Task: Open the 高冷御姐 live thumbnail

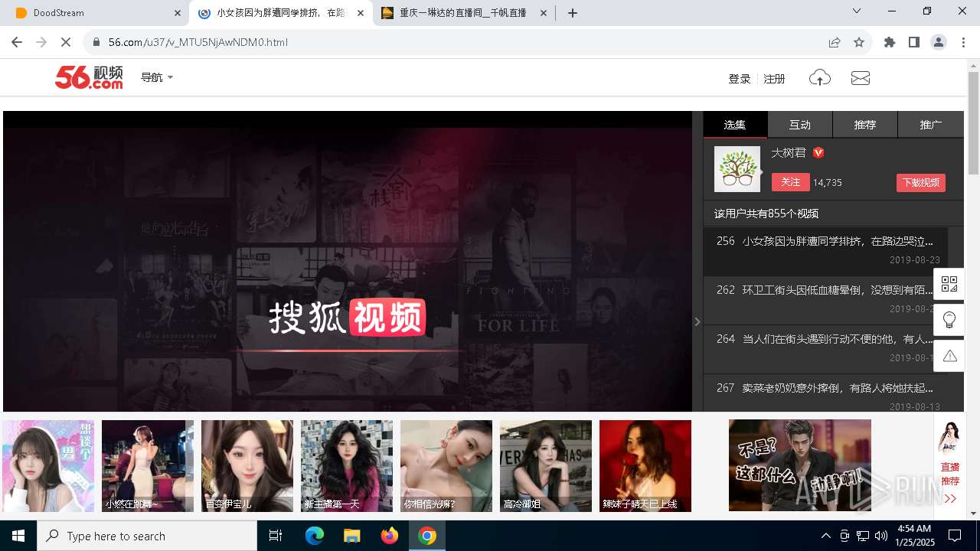Action: click(546, 465)
